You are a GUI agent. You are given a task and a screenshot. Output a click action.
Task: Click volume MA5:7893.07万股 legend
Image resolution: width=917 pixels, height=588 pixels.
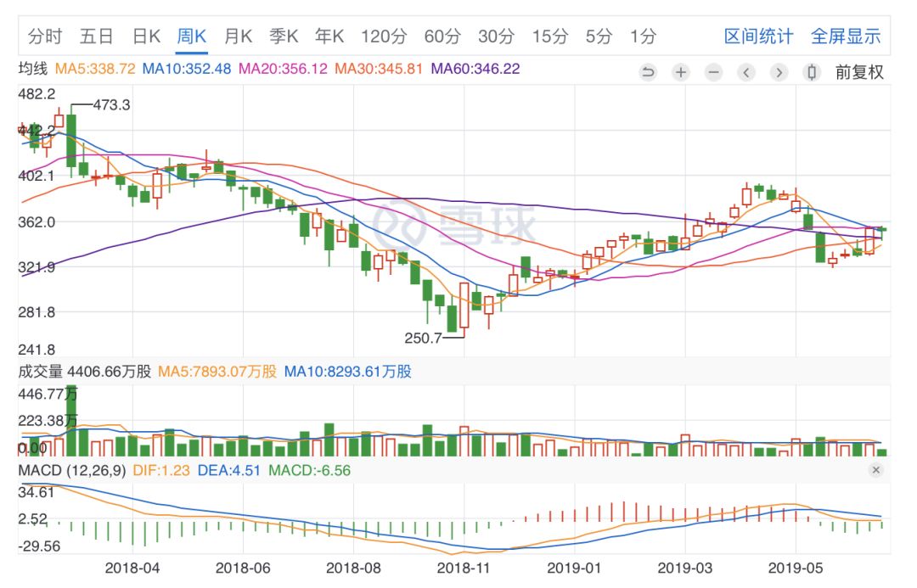pyautogui.click(x=217, y=372)
